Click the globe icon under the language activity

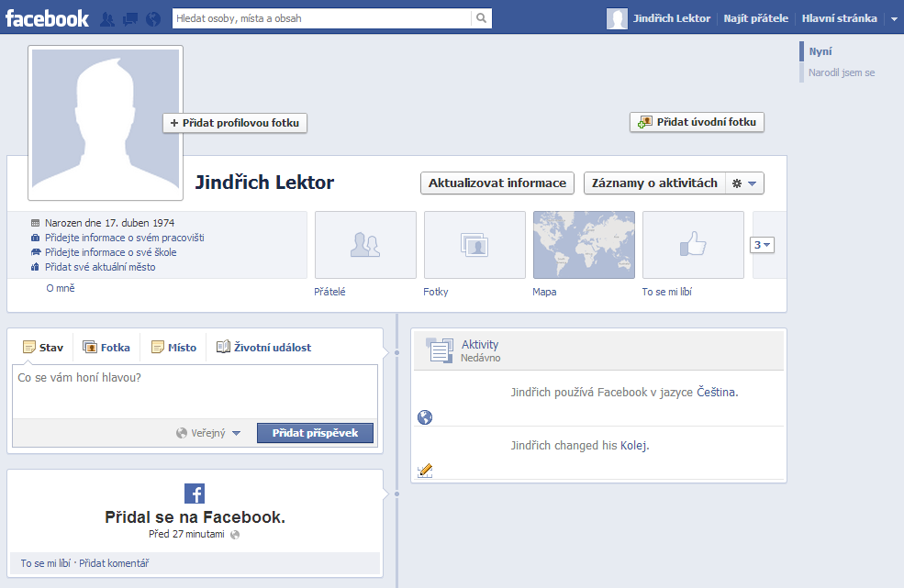[425, 417]
